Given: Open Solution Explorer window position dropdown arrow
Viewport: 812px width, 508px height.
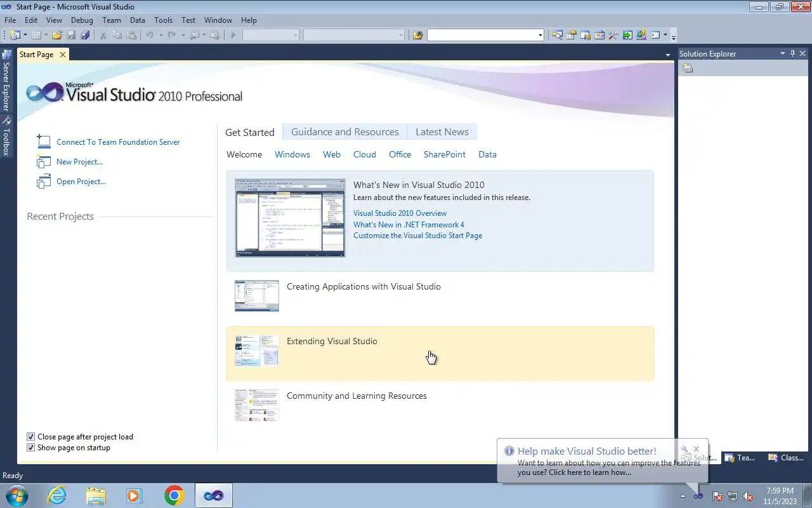Looking at the screenshot, I should click(783, 53).
